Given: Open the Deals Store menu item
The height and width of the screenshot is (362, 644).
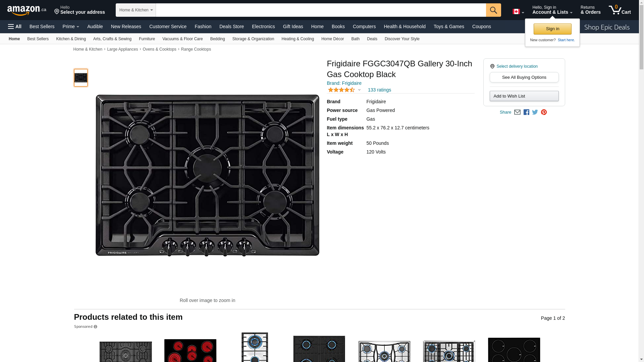Looking at the screenshot, I should (x=231, y=26).
